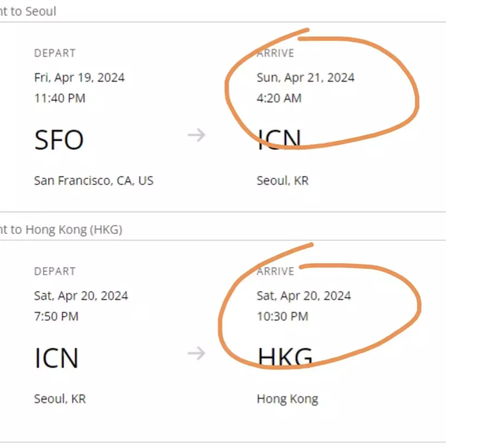Click the flight to Seoul section header
Viewport: 487px width, 448px height.
[28, 11]
